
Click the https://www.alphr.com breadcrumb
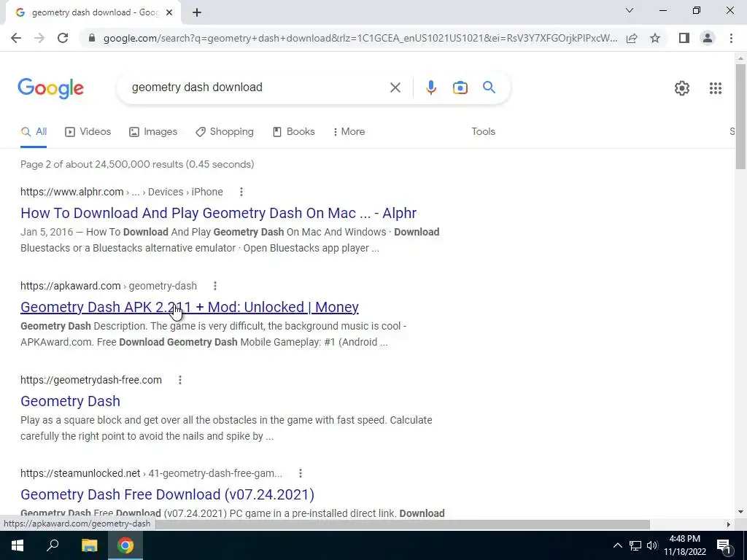[72, 192]
